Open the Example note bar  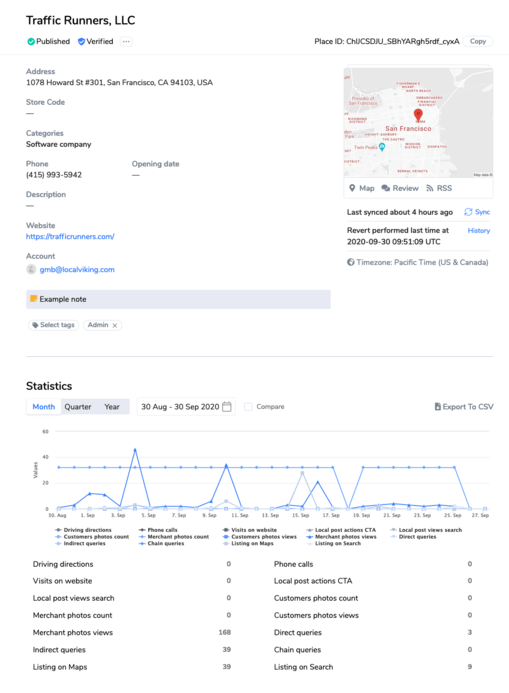(178, 299)
